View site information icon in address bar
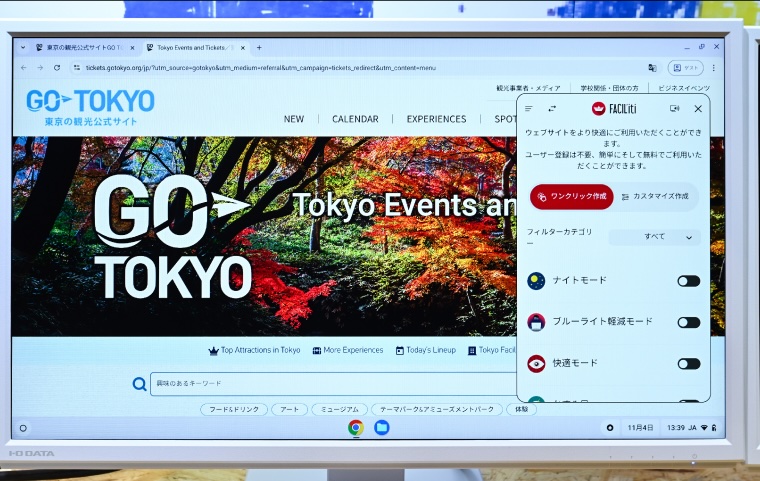Image resolution: width=760 pixels, height=481 pixels. pos(77,68)
